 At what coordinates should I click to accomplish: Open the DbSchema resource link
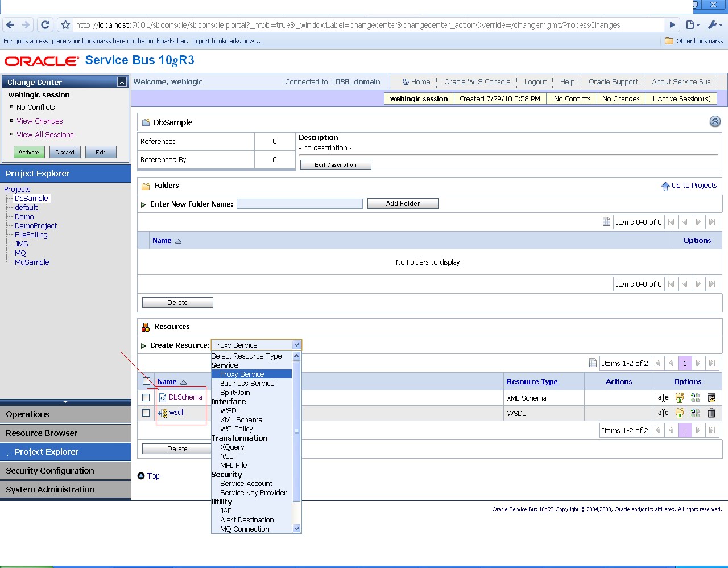click(185, 397)
